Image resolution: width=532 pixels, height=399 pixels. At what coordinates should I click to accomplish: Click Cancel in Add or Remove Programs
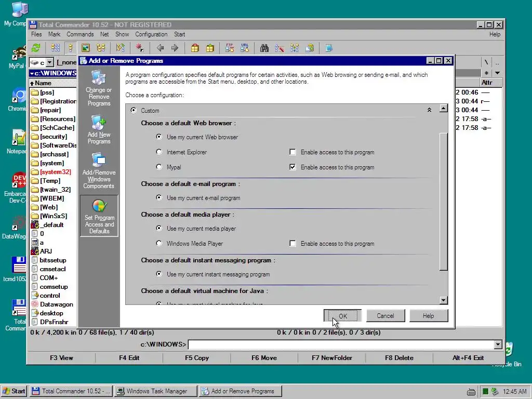click(385, 316)
